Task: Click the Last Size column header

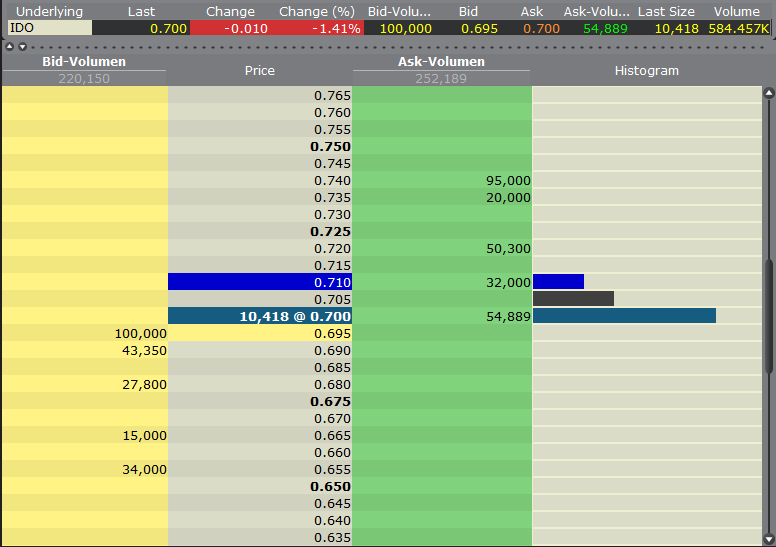Action: [x=666, y=11]
